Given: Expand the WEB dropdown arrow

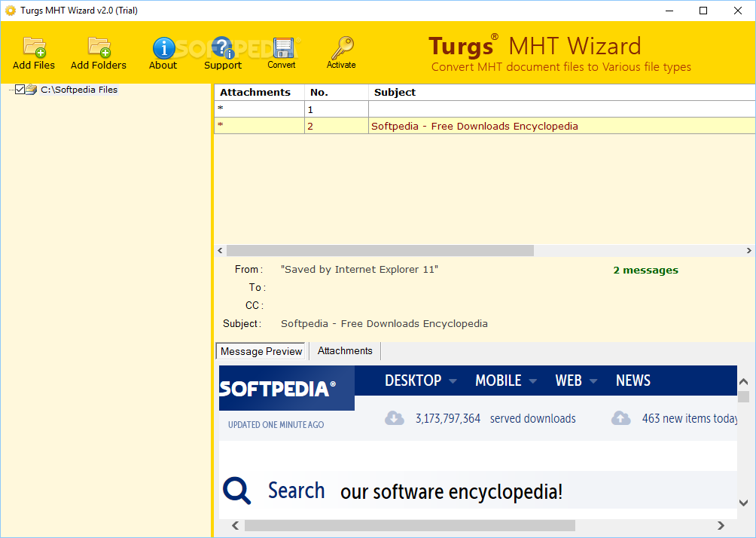Looking at the screenshot, I should click(x=593, y=381).
